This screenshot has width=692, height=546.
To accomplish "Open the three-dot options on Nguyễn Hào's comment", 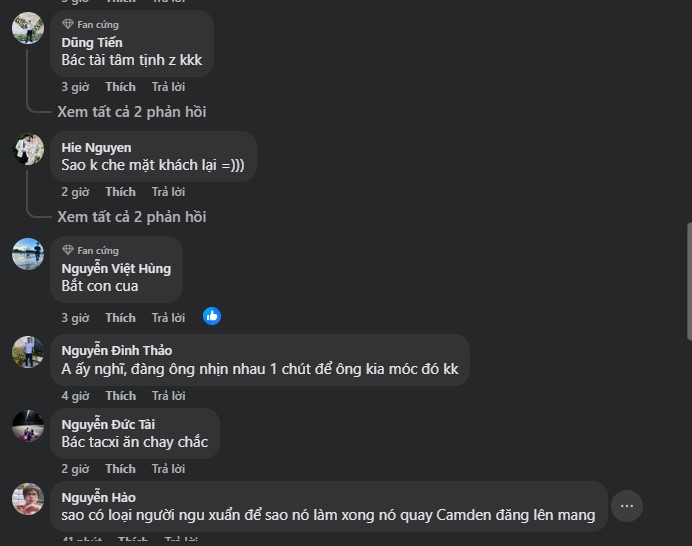I will point(626,506).
